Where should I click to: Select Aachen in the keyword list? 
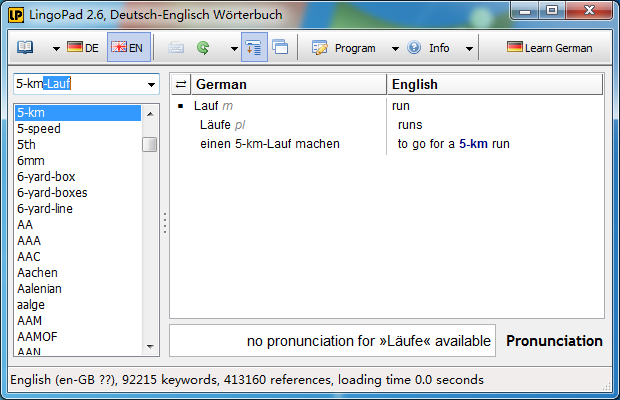click(x=38, y=273)
